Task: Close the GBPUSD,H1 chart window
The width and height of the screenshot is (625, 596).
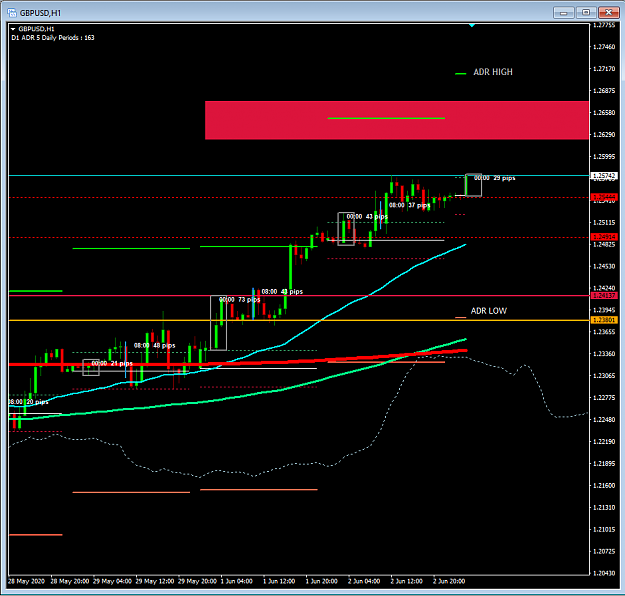Action: click(x=608, y=13)
